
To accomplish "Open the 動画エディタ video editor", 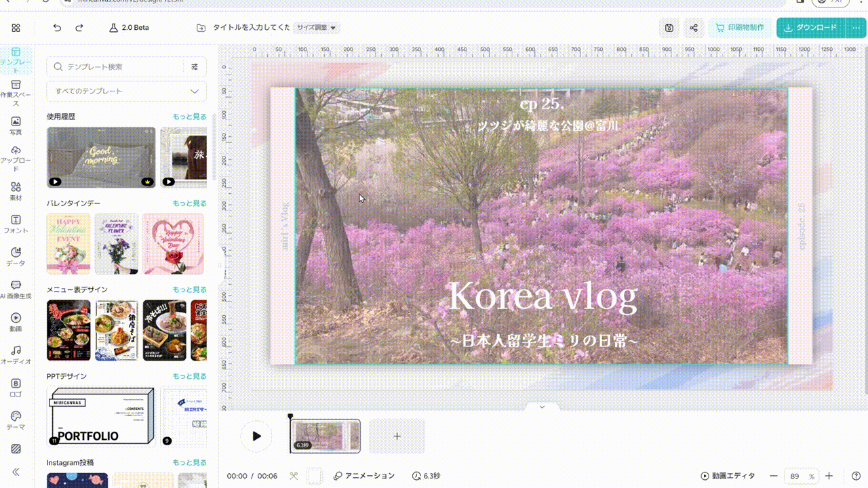I will (x=728, y=476).
